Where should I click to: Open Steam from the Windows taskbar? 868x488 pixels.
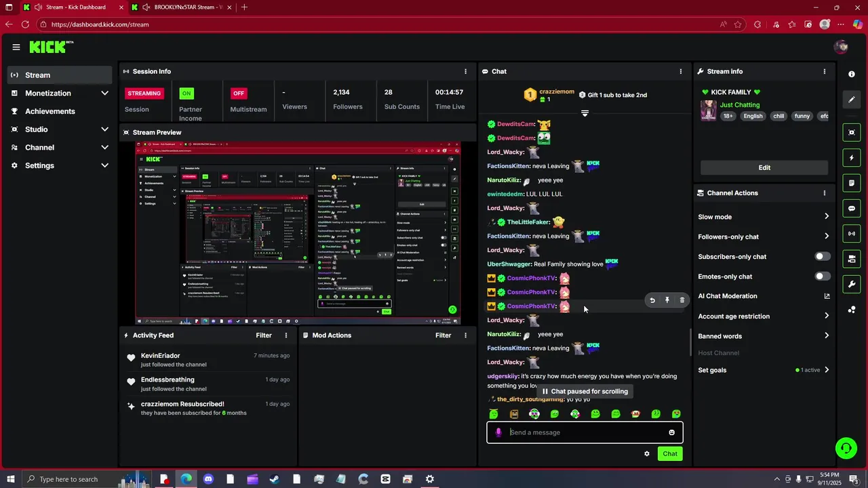(275, 479)
